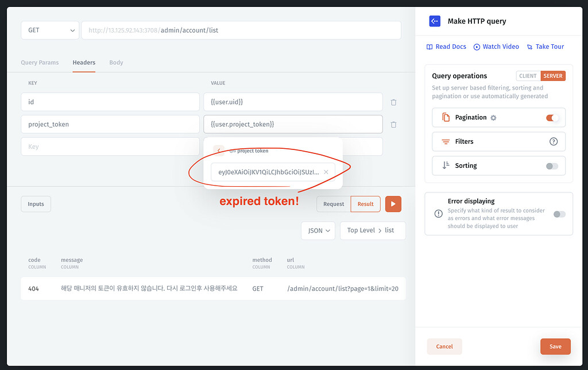Open Pagination settings with the gear icon

pos(492,117)
